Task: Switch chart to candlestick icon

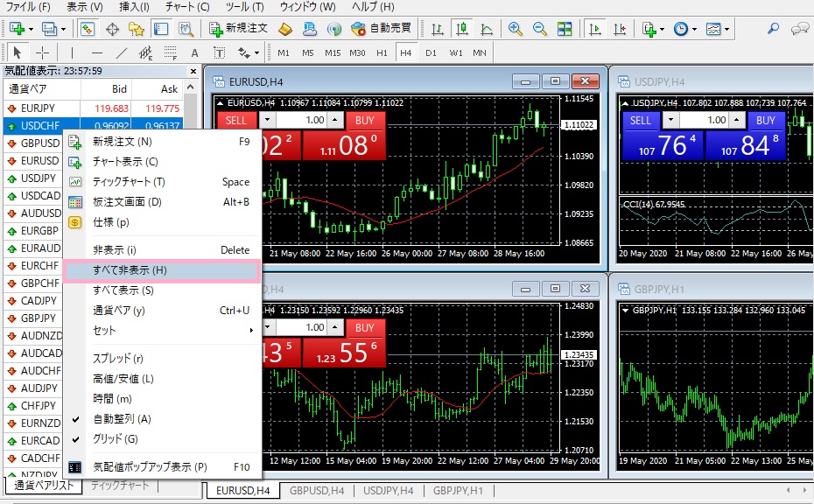Action: pos(461,29)
